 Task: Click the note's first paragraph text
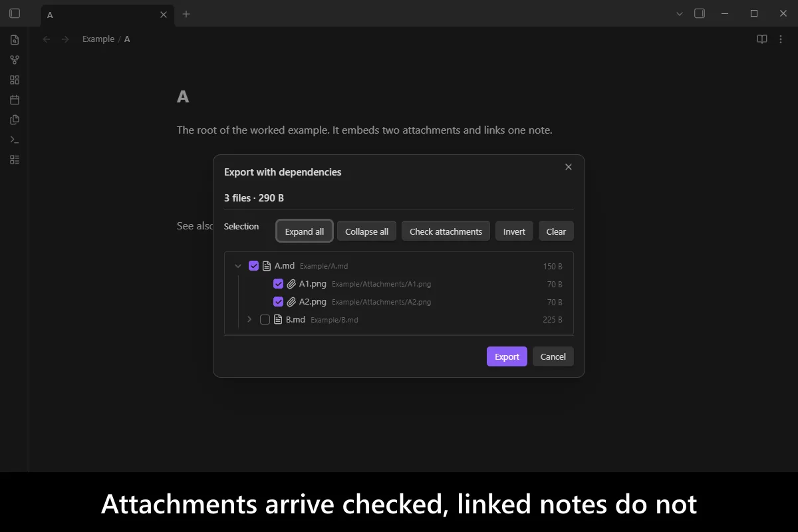pos(364,130)
